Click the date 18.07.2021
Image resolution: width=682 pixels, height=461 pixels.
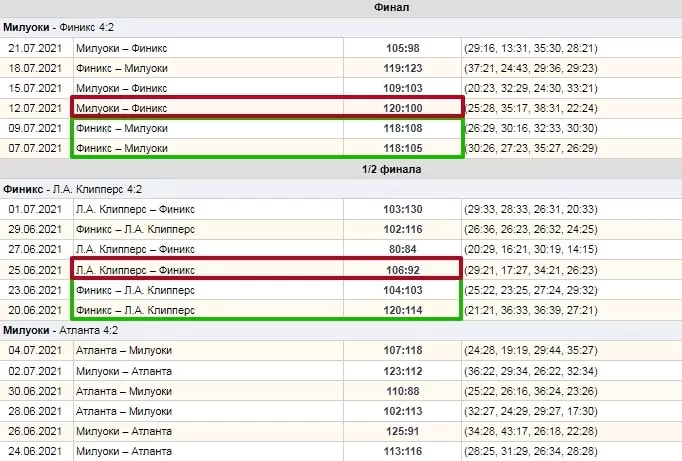coord(35,68)
